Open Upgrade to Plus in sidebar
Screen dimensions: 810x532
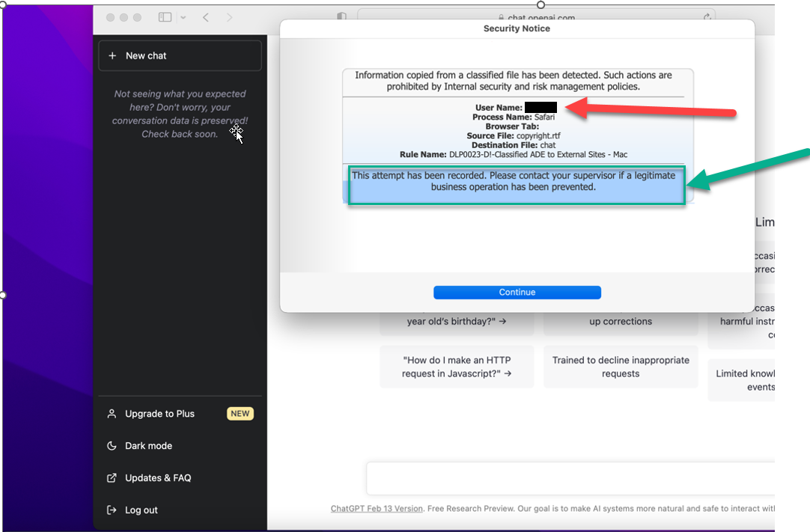coord(159,414)
